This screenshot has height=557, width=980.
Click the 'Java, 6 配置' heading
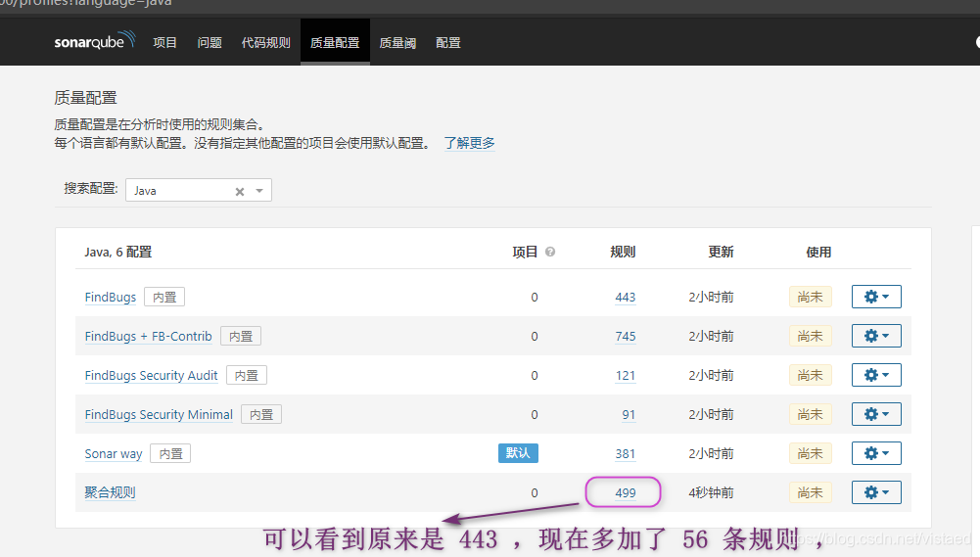(118, 252)
